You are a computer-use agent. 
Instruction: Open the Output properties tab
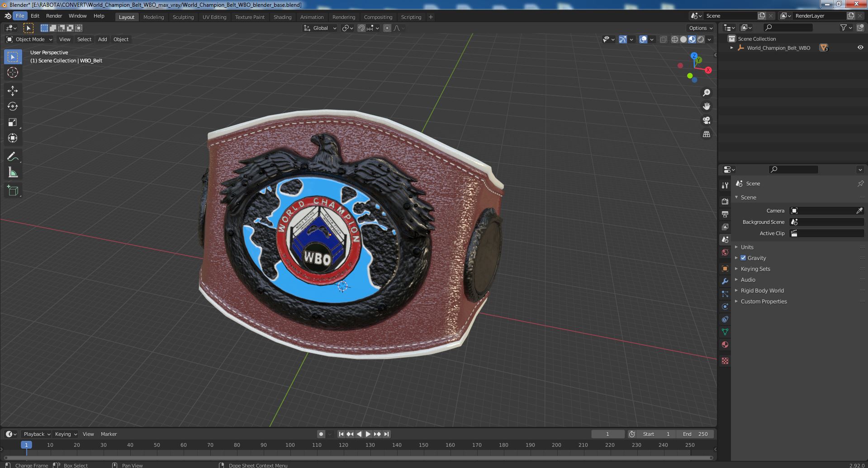(725, 214)
